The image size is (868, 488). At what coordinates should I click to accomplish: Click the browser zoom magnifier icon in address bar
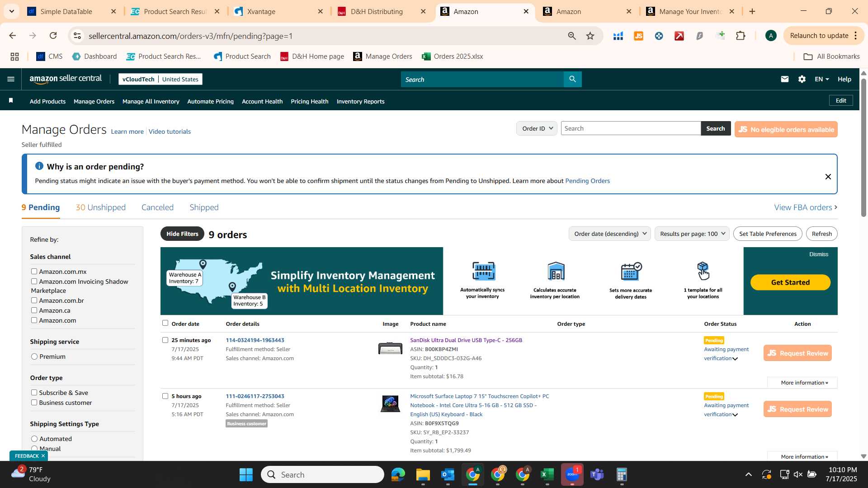coord(571,36)
